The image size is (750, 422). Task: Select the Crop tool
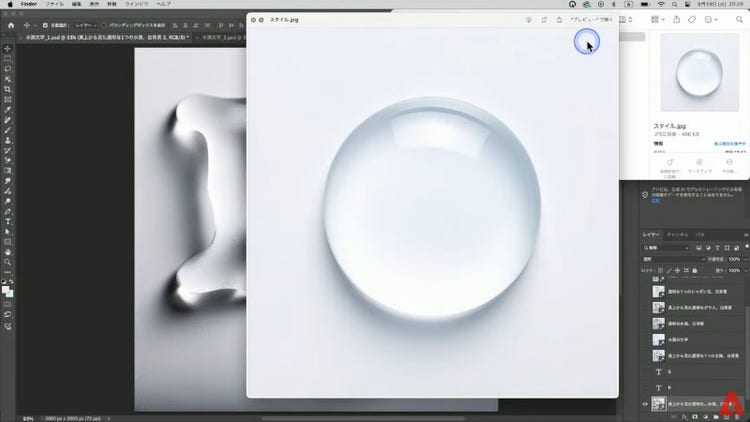point(8,88)
